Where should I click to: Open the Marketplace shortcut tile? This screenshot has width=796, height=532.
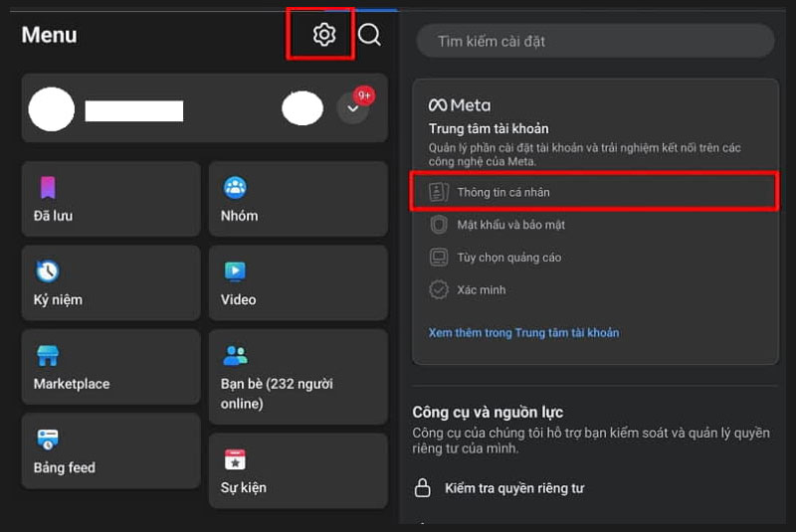109,368
